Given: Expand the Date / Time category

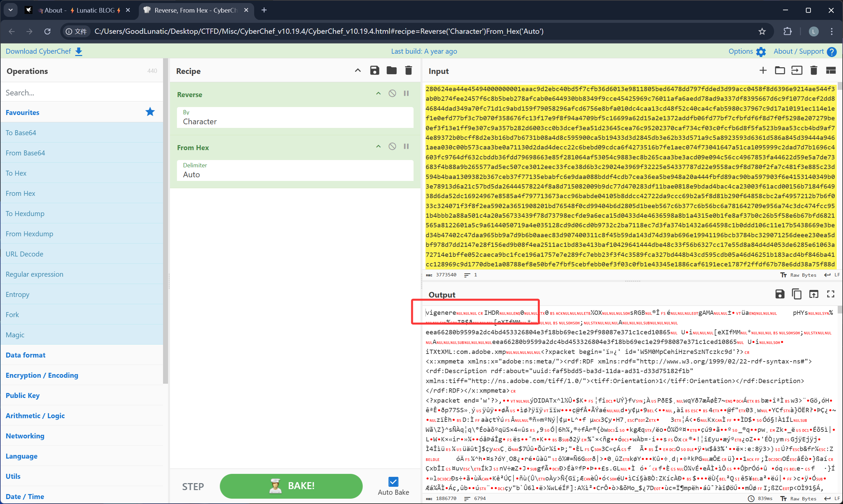Looking at the screenshot, I should pos(82,496).
